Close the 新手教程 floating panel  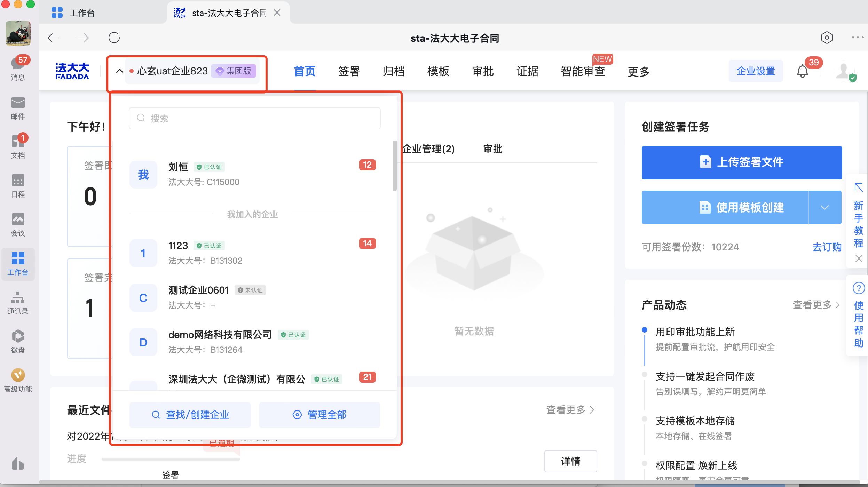(859, 258)
